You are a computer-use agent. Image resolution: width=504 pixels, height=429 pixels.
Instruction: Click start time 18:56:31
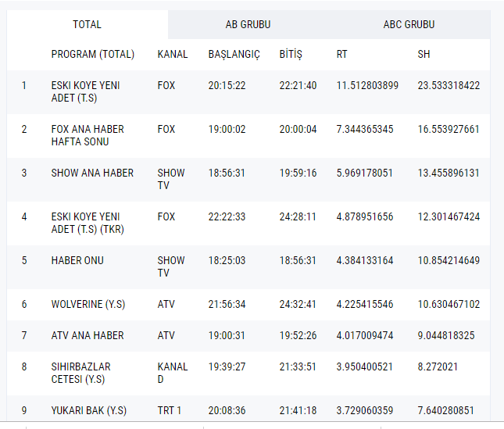click(x=227, y=173)
